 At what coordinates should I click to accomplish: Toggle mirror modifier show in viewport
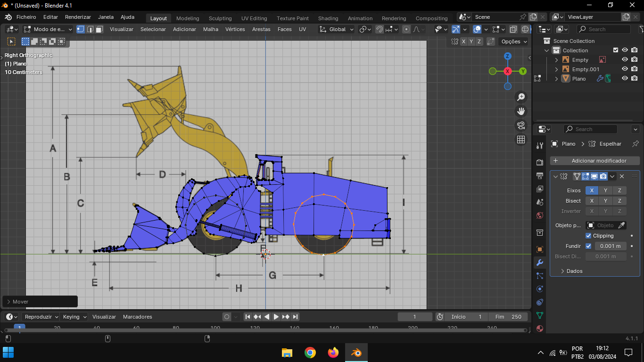click(594, 176)
